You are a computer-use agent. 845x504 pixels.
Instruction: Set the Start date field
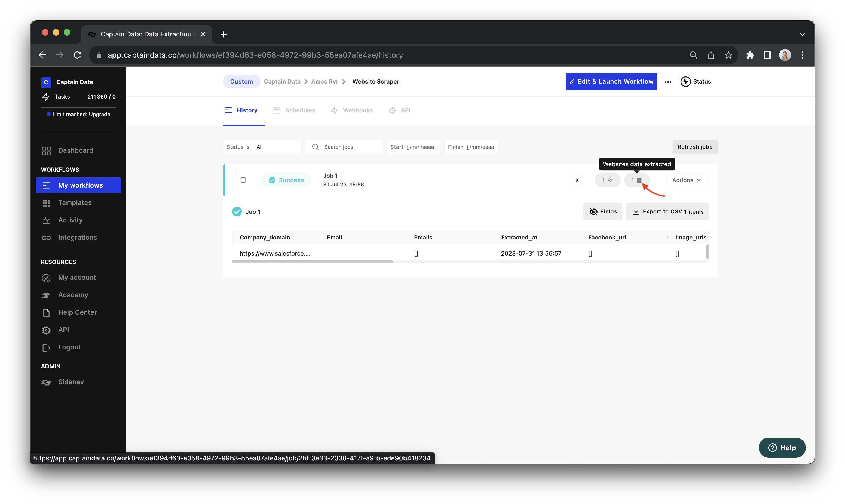point(413,147)
